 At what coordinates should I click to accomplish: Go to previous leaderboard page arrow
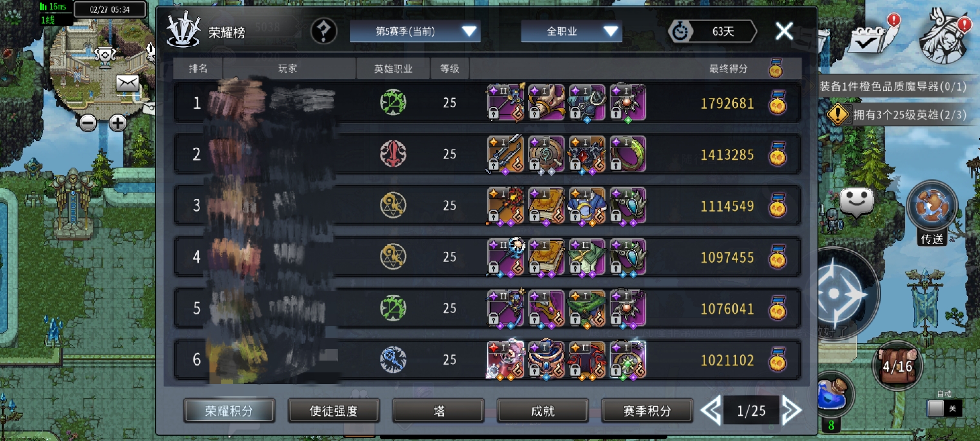711,410
